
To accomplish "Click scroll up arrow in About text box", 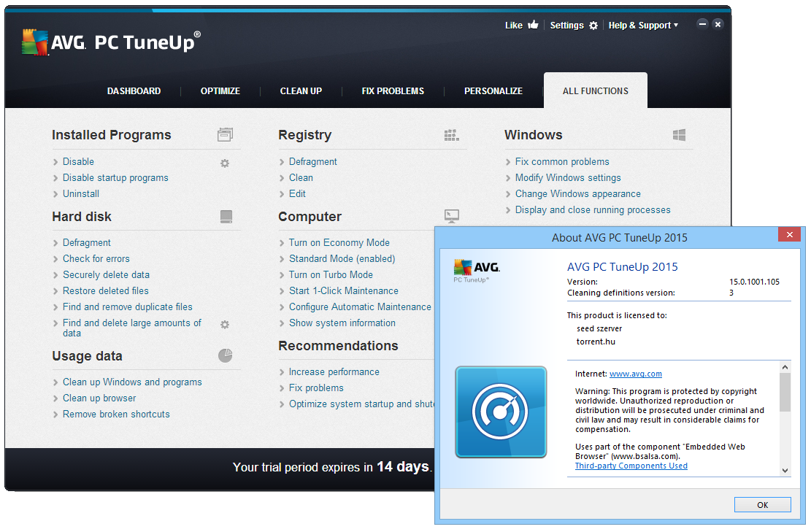I will 785,367.
